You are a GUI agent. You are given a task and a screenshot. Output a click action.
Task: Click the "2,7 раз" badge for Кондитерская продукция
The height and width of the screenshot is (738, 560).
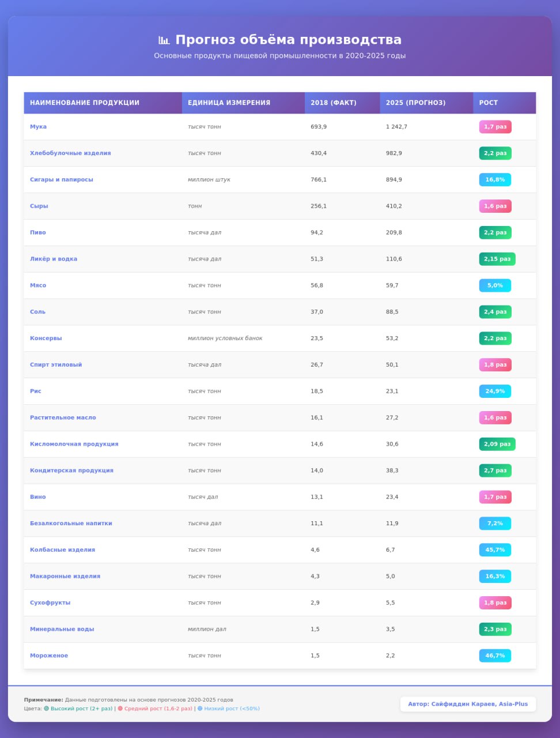click(x=495, y=470)
